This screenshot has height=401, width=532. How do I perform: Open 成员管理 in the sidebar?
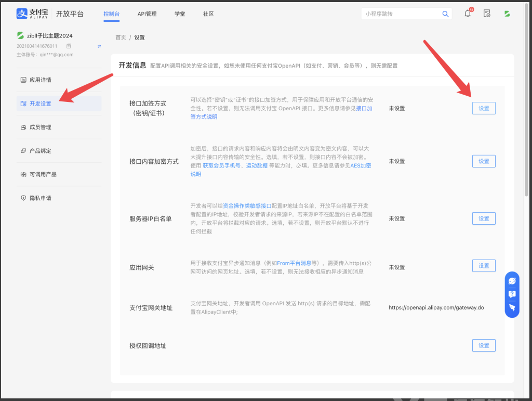coord(41,126)
